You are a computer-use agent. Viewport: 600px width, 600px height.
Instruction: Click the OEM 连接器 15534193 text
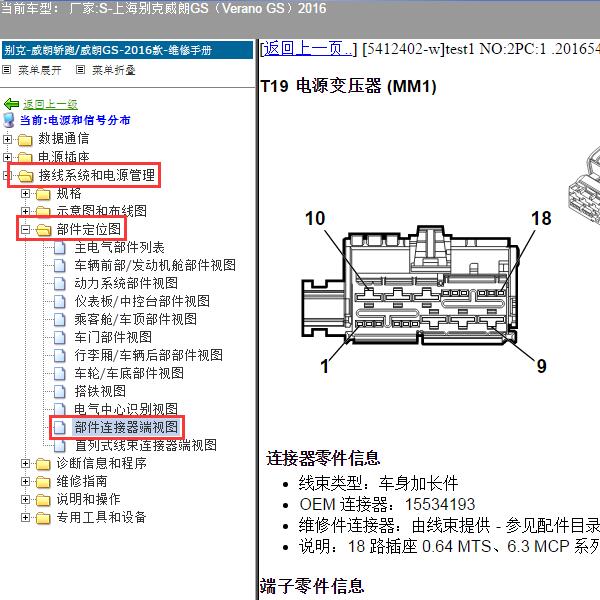387,504
